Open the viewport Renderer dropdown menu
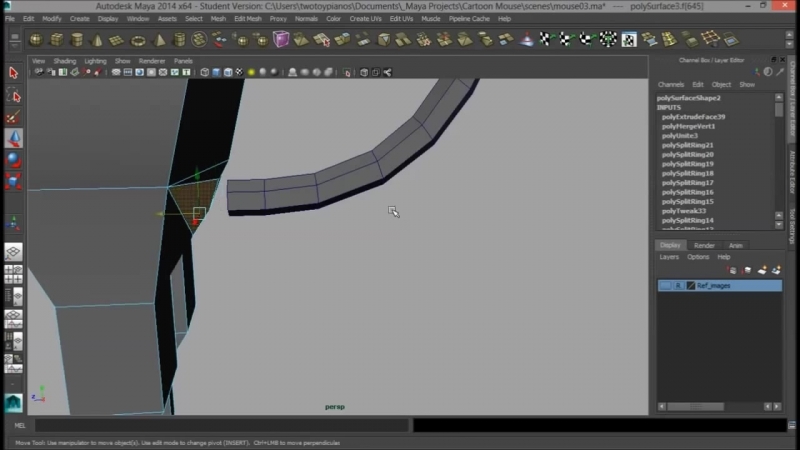 click(152, 61)
